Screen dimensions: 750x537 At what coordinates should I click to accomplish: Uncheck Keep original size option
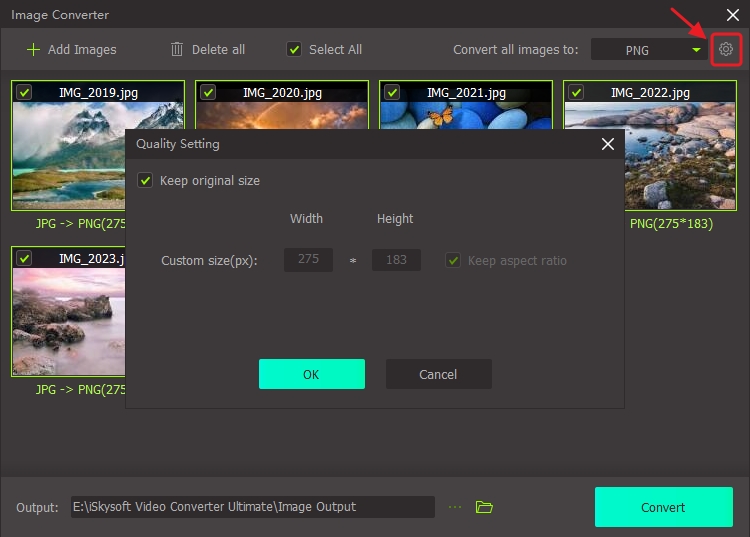(146, 181)
